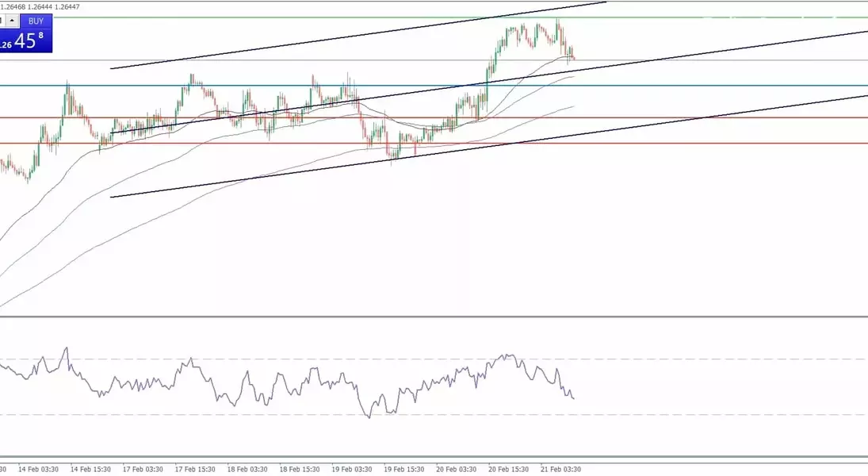Click the 21 Feb 03:30 time label

click(561, 470)
